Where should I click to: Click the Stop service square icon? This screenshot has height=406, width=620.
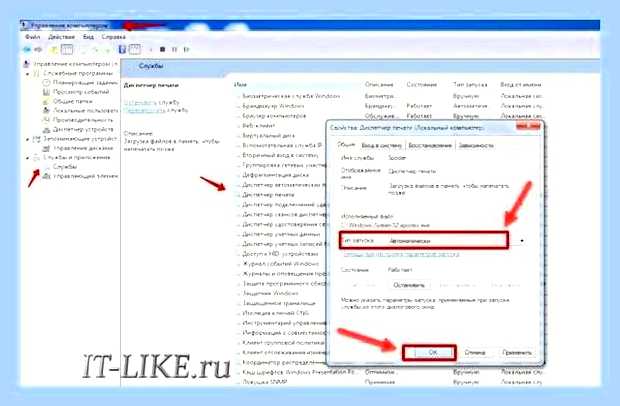[163, 49]
